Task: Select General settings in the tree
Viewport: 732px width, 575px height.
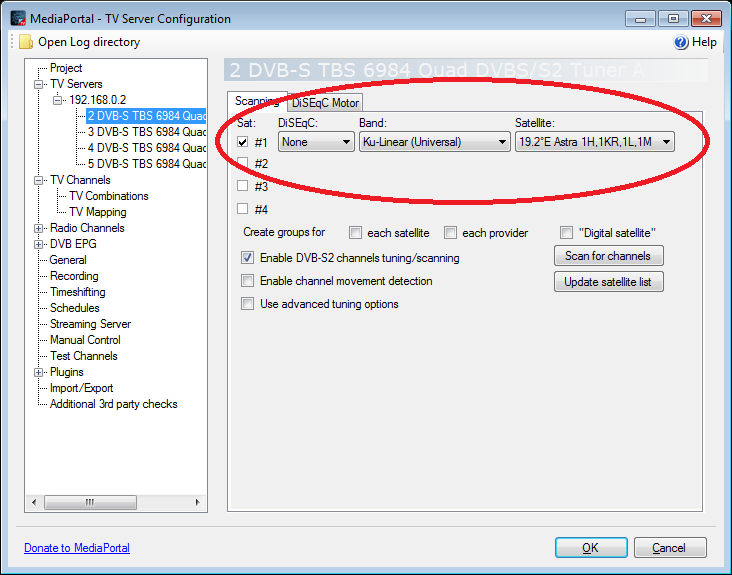Action: click(68, 260)
